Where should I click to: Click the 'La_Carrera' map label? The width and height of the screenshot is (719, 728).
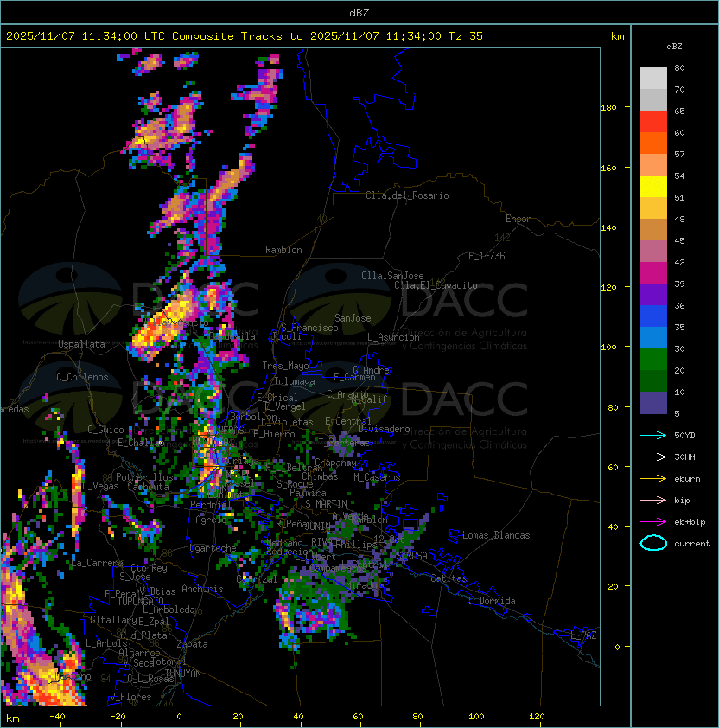[x=98, y=563]
